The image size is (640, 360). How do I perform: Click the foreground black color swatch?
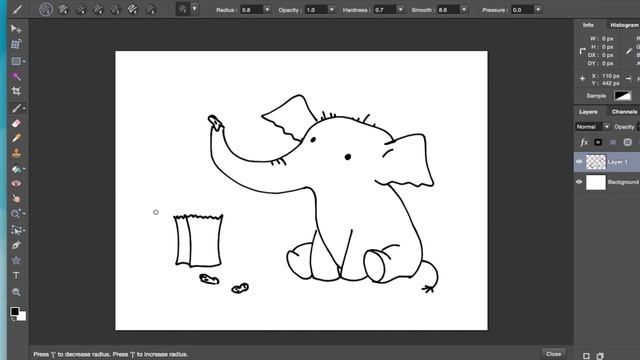(x=15, y=311)
